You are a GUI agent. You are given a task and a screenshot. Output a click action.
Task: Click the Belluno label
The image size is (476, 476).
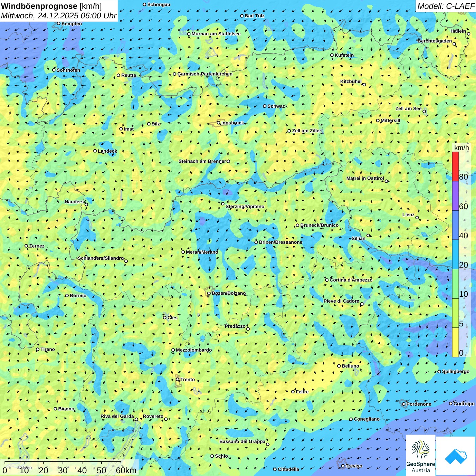point(350,366)
